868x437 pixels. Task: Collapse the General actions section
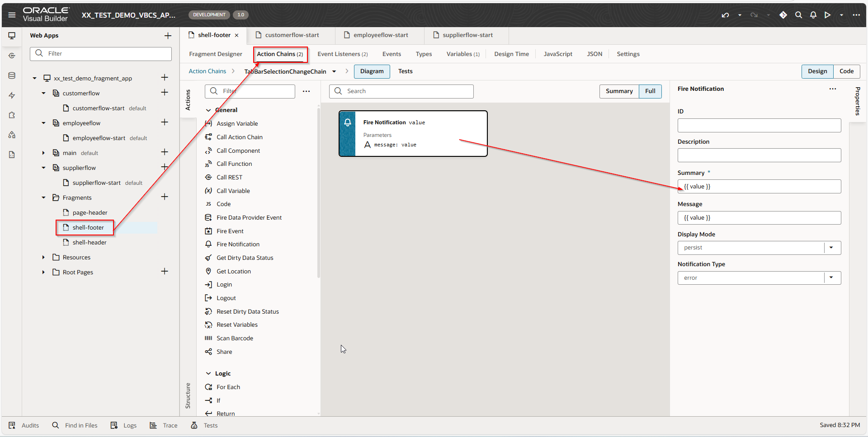click(x=208, y=110)
